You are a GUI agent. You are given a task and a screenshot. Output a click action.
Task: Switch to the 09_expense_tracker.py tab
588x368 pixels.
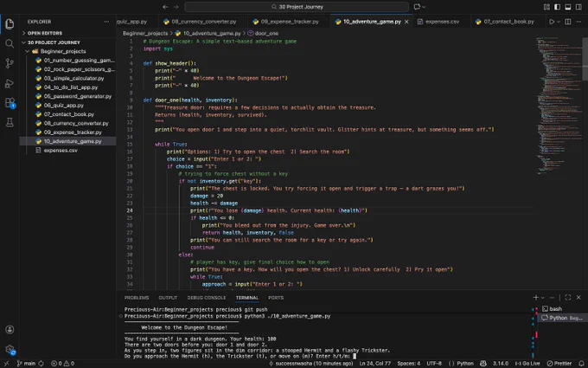(289, 22)
